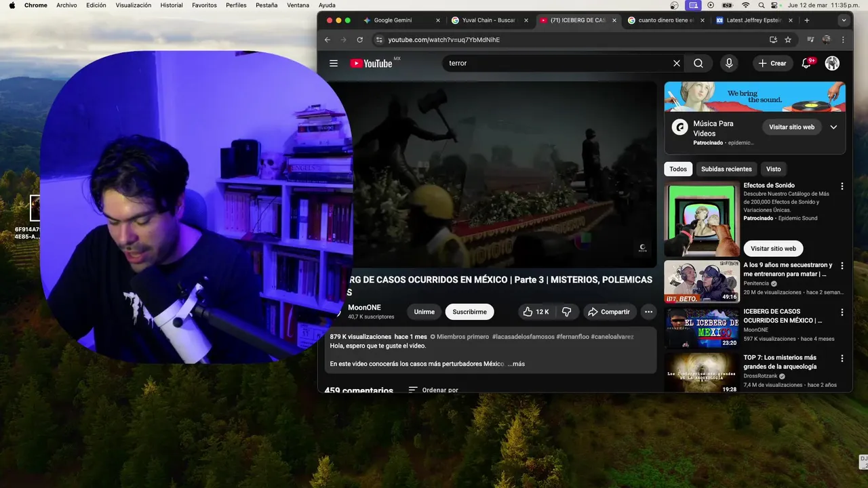Select 'Subidas recientes' filter chip
Screen dimensions: 868x488
tap(726, 169)
